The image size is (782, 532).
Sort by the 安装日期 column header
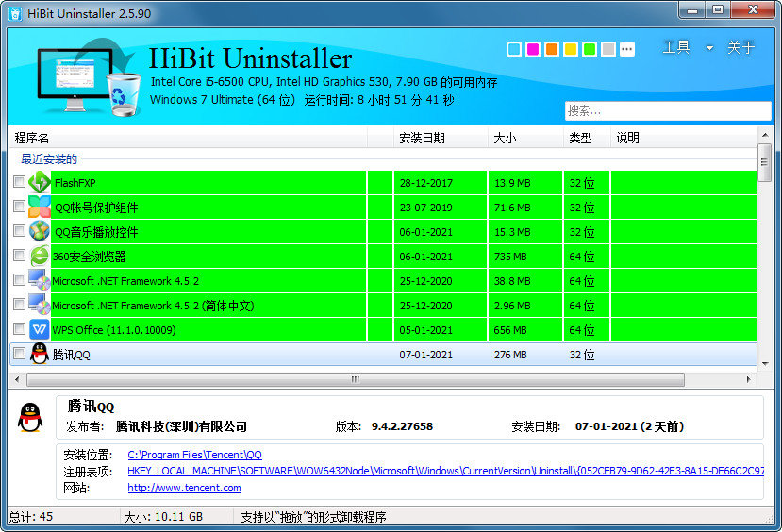pyautogui.click(x=441, y=138)
